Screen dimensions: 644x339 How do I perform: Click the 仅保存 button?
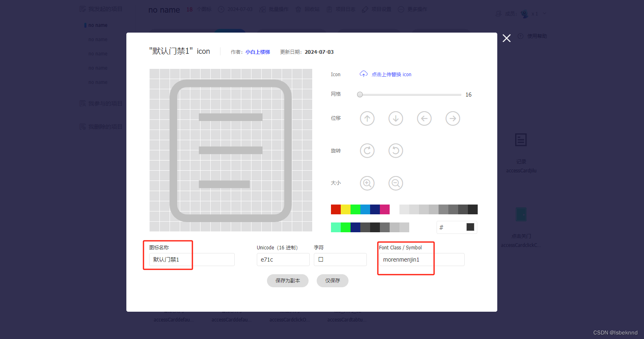click(333, 281)
